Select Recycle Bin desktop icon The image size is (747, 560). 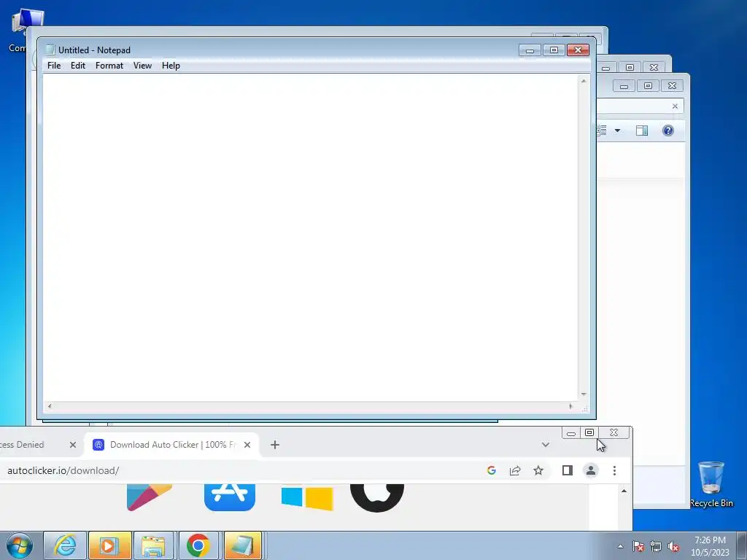click(x=711, y=484)
